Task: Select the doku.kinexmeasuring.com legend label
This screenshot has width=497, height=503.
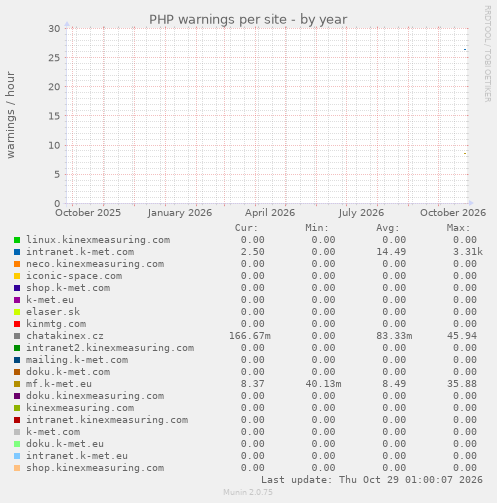Action: coord(95,396)
